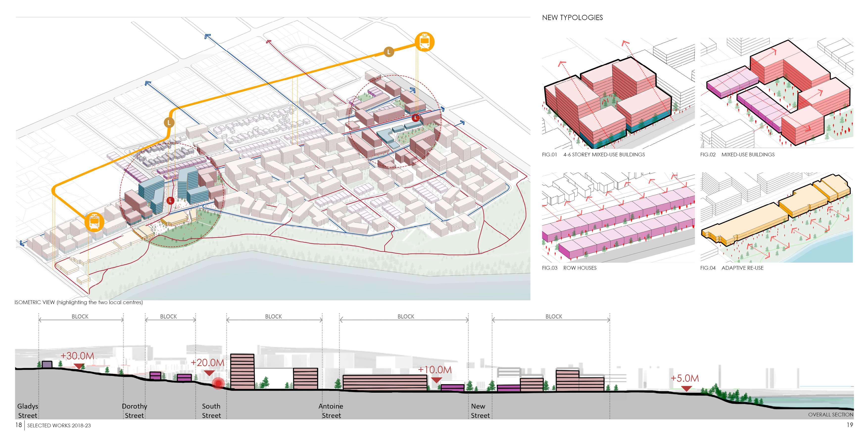
Task: Click the NEW TYPOLOGIES heading
Action: (572, 18)
